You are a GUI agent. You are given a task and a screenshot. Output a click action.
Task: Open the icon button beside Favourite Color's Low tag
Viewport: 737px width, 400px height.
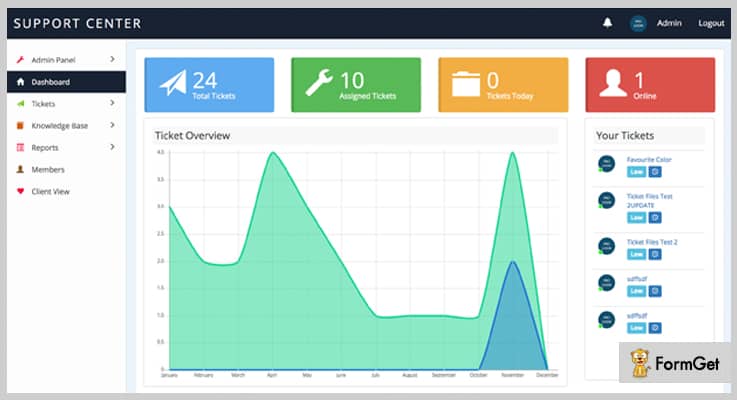coord(655,172)
